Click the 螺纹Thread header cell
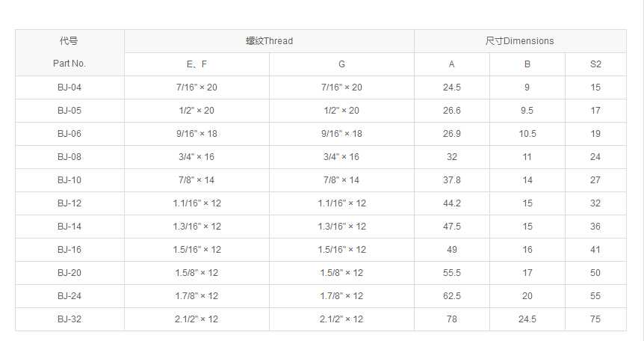 pyautogui.click(x=269, y=41)
